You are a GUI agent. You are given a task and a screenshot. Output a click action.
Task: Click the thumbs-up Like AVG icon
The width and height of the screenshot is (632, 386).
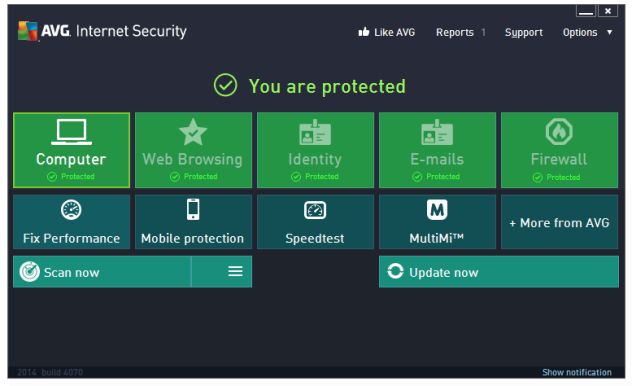[x=364, y=32]
